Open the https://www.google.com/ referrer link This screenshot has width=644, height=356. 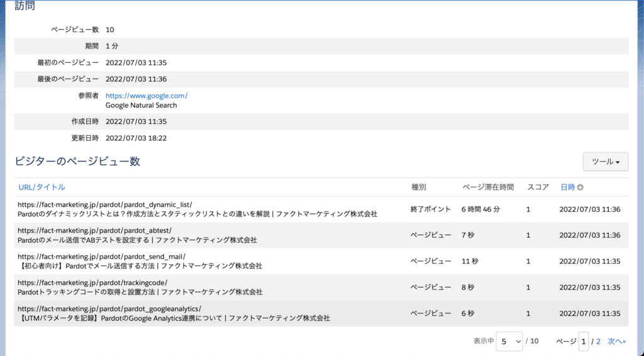pyautogui.click(x=147, y=96)
